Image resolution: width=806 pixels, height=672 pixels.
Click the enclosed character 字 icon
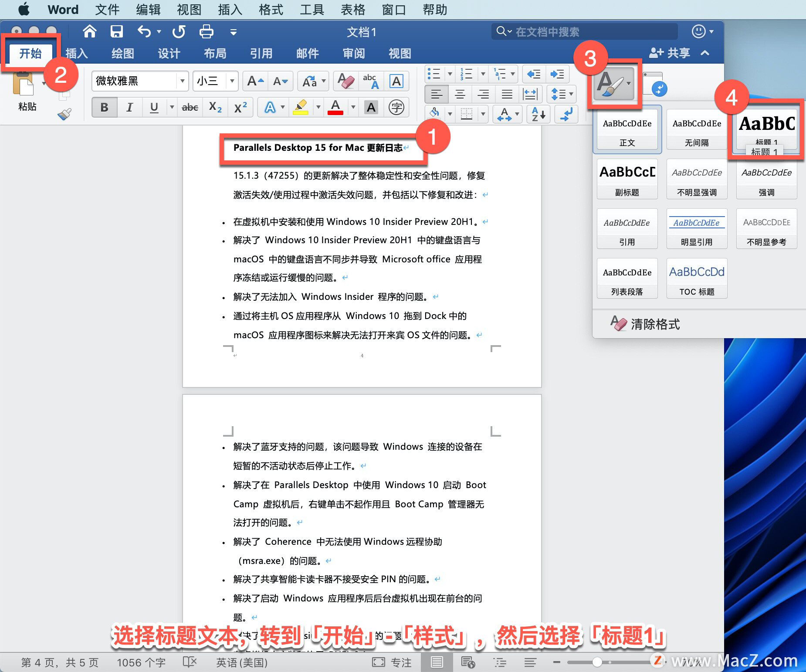[x=396, y=107]
